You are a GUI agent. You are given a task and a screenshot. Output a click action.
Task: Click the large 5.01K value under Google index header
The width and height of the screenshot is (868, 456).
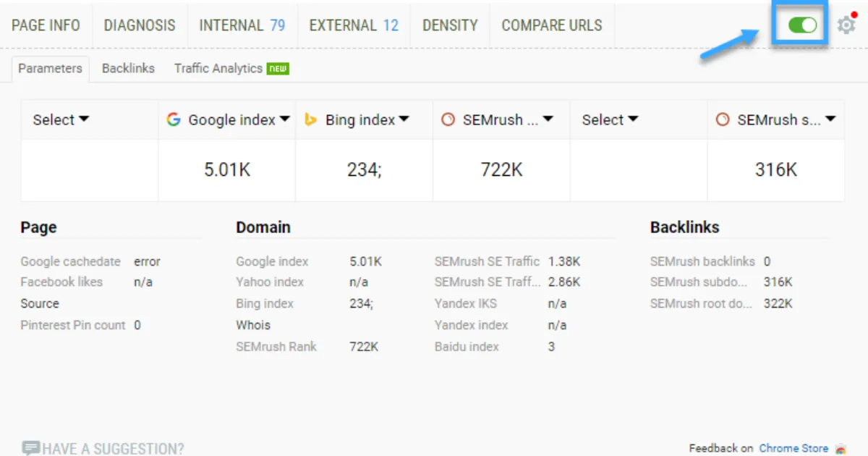227,170
